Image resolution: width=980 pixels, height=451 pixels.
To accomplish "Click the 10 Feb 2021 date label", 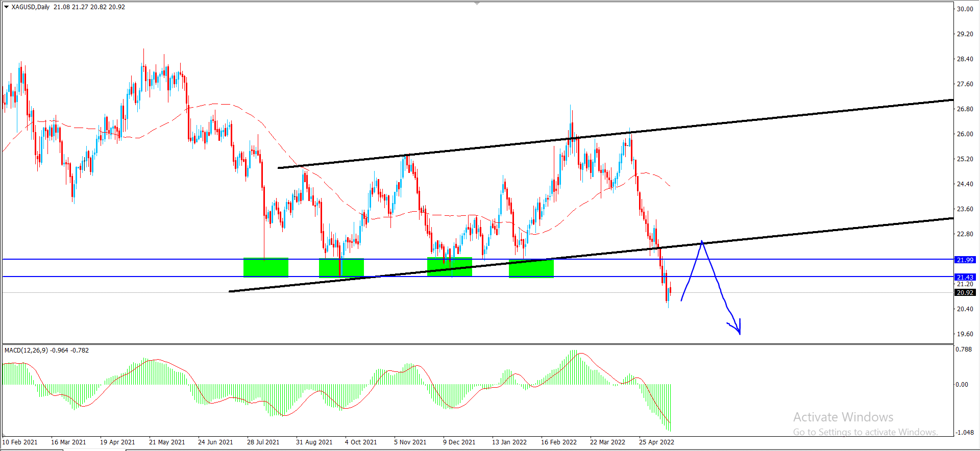I will coord(20,442).
